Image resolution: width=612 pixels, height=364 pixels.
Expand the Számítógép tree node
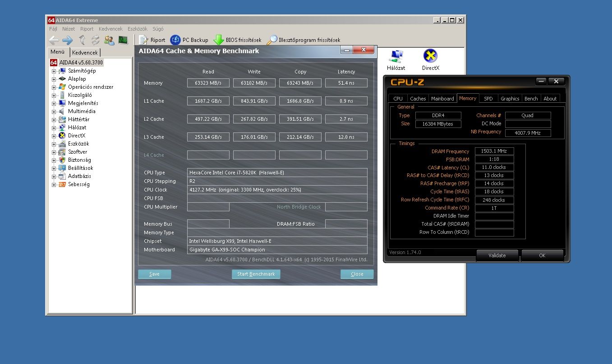54,71
